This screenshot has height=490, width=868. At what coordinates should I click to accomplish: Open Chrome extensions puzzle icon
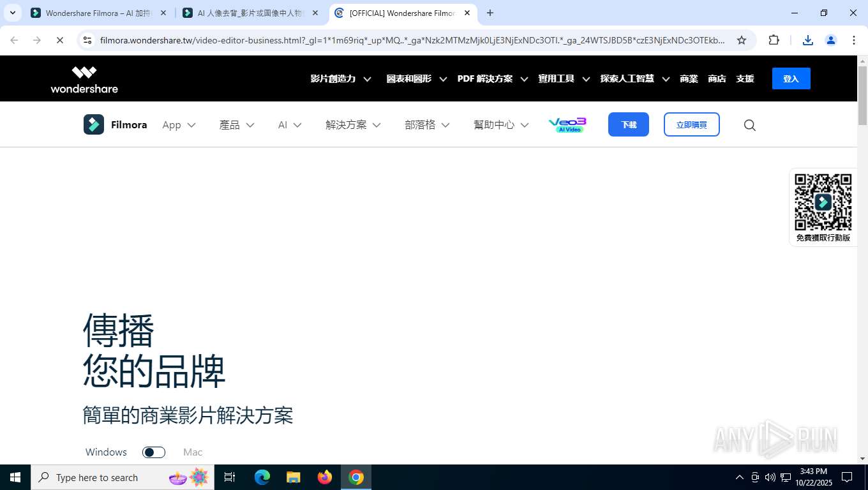coord(774,40)
